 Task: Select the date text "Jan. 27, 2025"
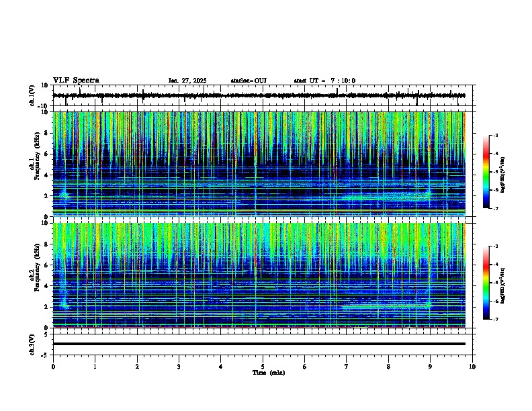point(187,81)
